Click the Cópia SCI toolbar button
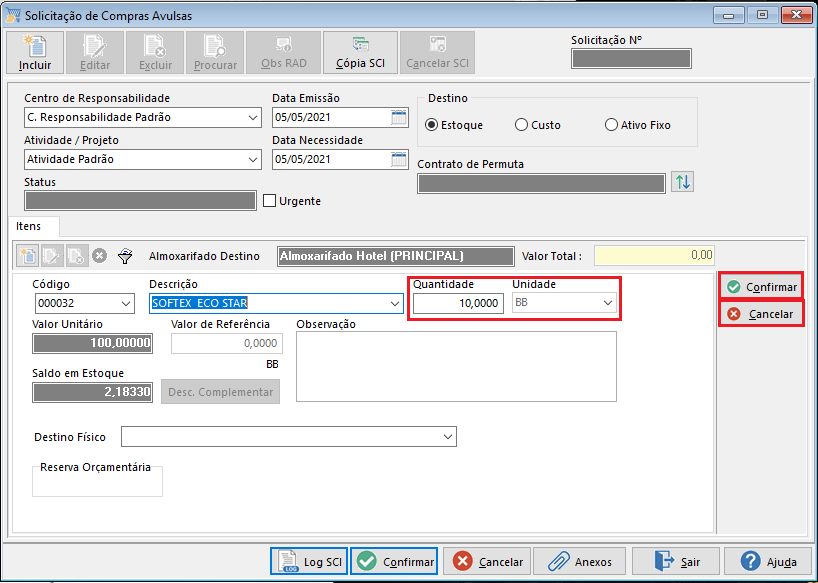 click(360, 52)
